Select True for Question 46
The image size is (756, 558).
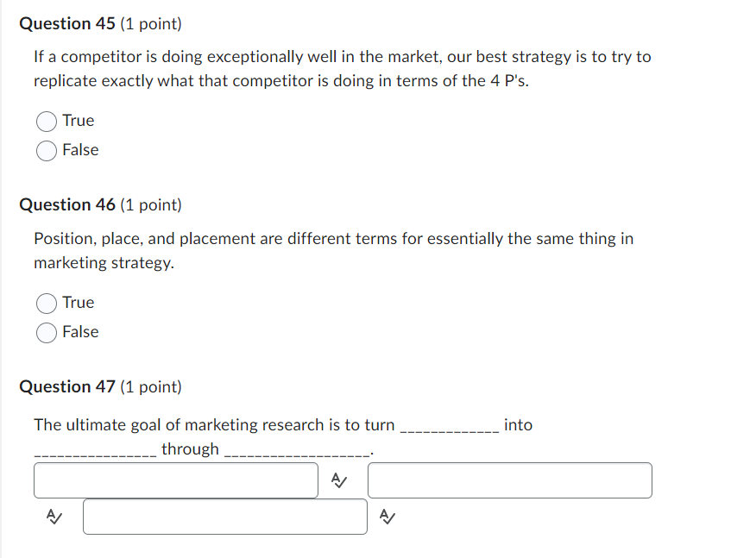tap(47, 303)
